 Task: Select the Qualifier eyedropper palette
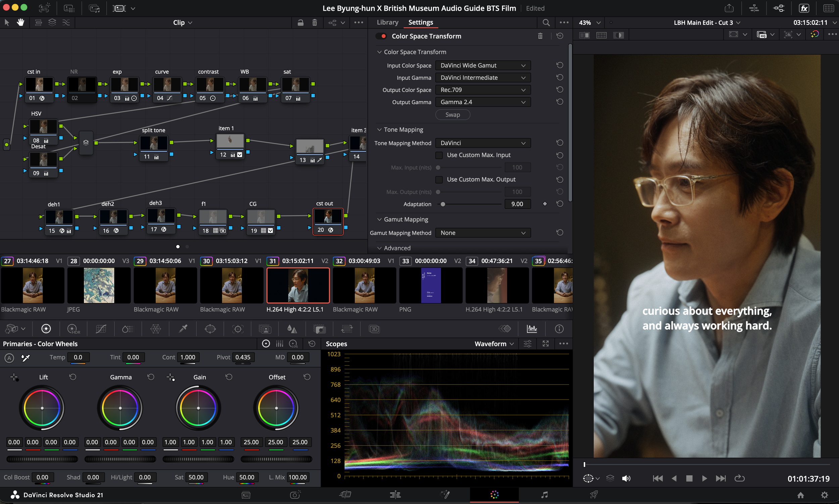coord(183,329)
